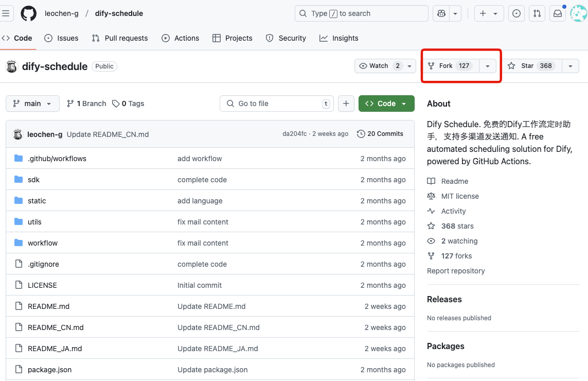Viewport: 588px width, 381px height.
Task: Switch to the Pull requests tab
Action: point(120,38)
